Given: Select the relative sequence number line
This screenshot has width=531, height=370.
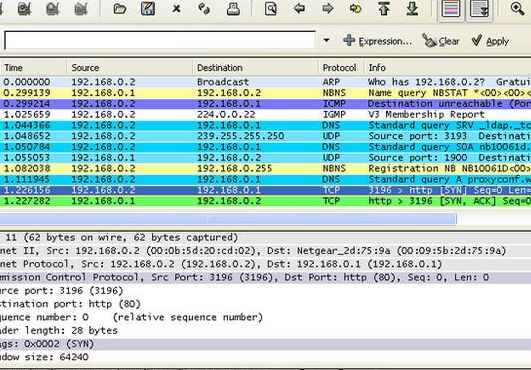Looking at the screenshot, I should 266,317.
